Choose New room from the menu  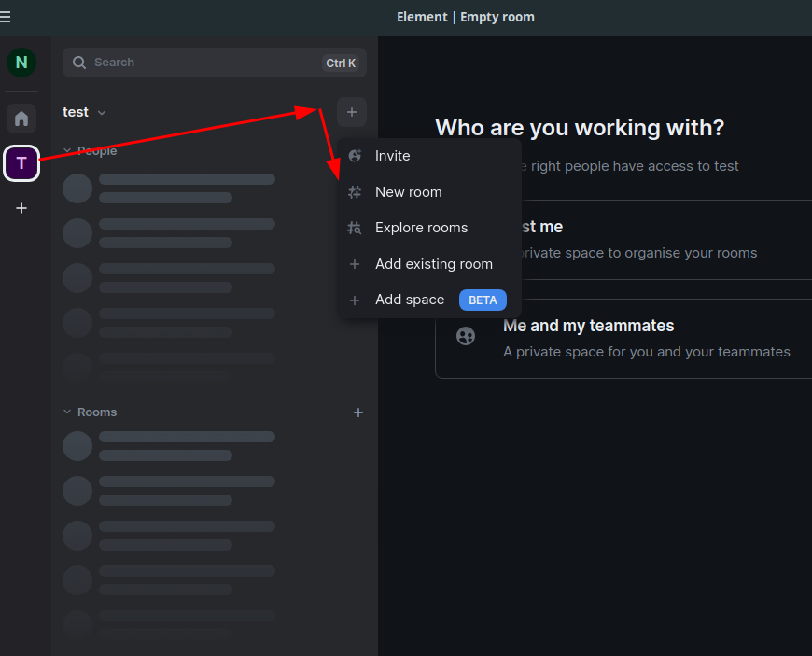(429, 192)
